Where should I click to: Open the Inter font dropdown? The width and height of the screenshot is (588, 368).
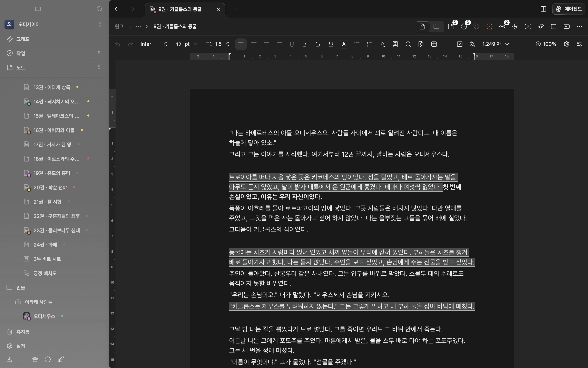point(154,44)
